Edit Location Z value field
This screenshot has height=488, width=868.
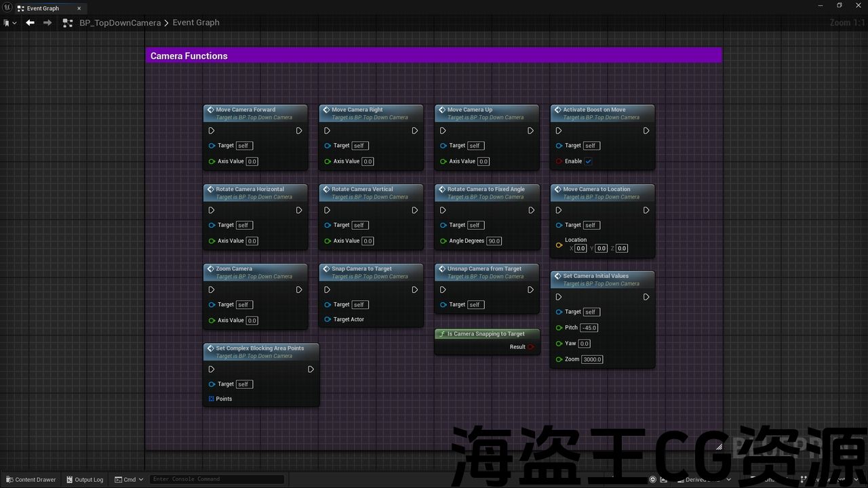coord(622,249)
